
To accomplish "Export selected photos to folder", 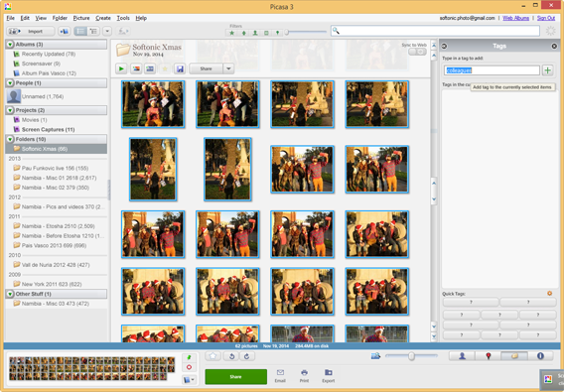I will point(328,376).
